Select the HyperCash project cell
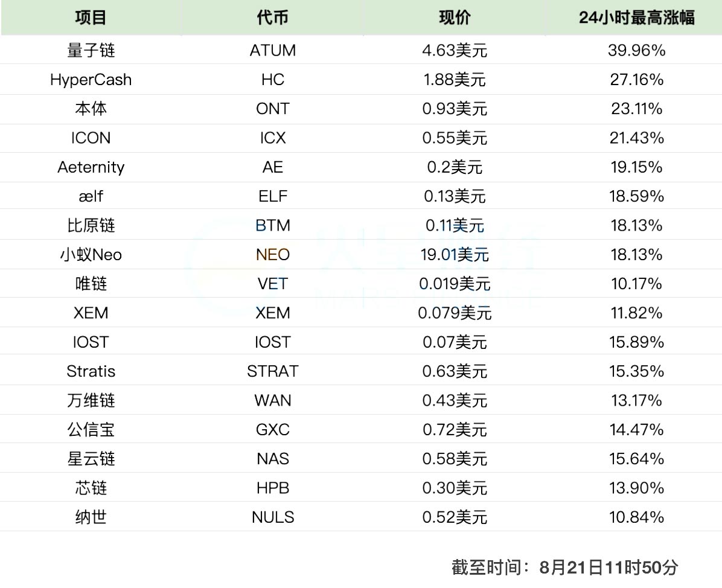 coord(91,80)
